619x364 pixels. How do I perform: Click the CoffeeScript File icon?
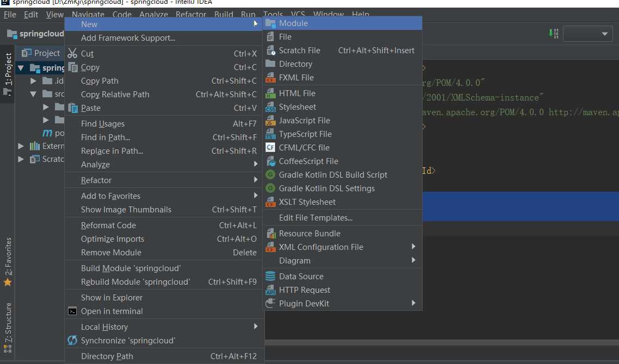coord(270,161)
